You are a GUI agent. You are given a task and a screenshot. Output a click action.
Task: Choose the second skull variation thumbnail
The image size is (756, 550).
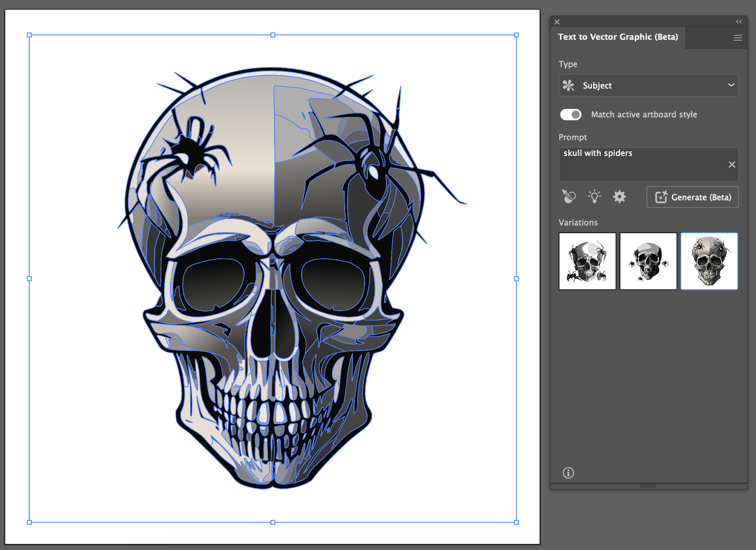click(648, 261)
